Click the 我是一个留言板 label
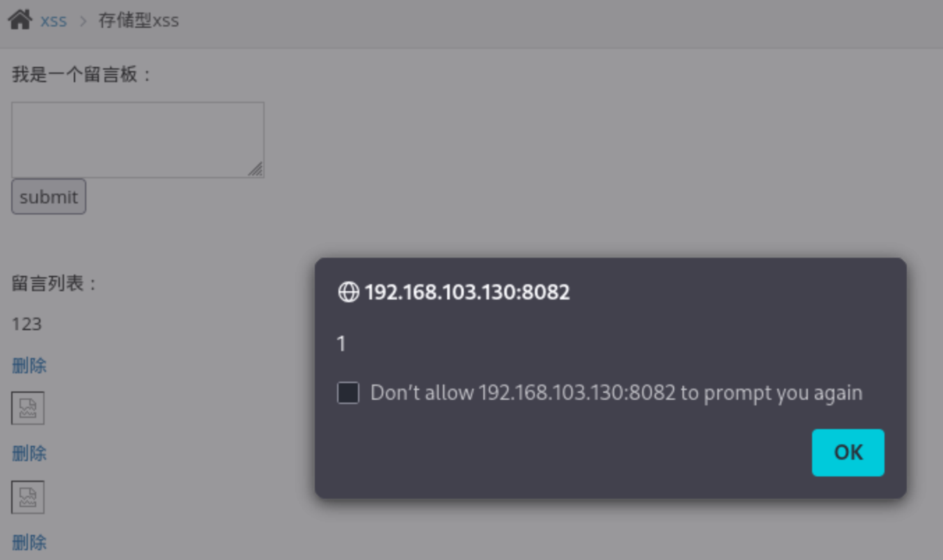This screenshot has width=943, height=560. (81, 75)
